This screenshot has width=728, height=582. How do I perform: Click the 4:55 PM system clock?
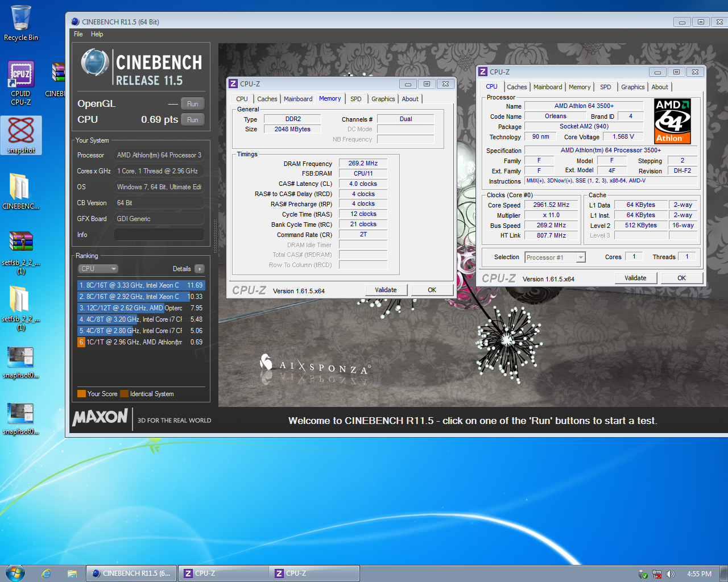[x=699, y=574]
